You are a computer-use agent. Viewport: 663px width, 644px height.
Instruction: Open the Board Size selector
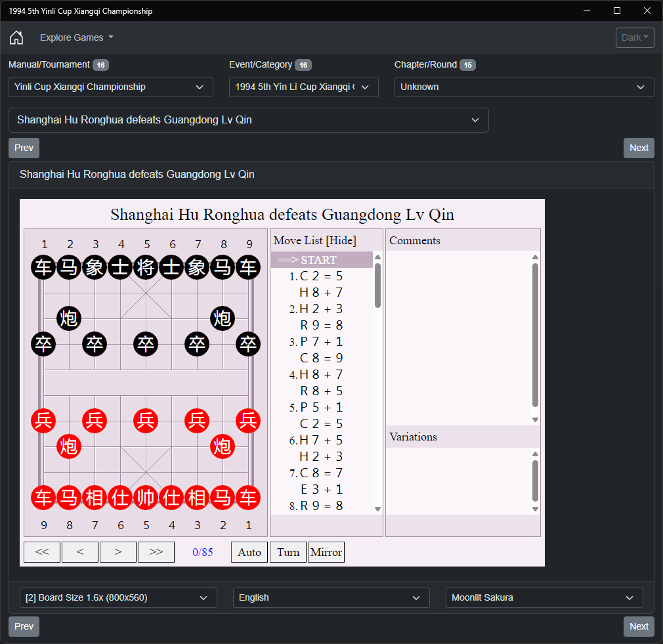118,597
